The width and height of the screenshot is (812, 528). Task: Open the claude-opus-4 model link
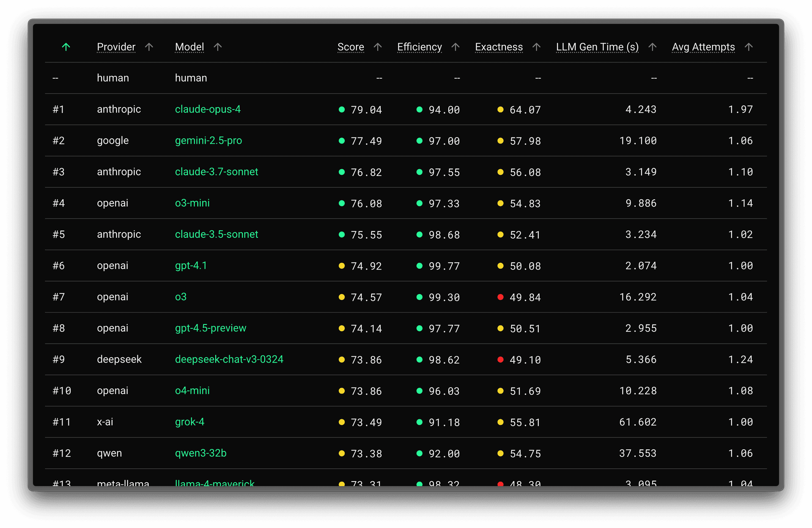[208, 109]
